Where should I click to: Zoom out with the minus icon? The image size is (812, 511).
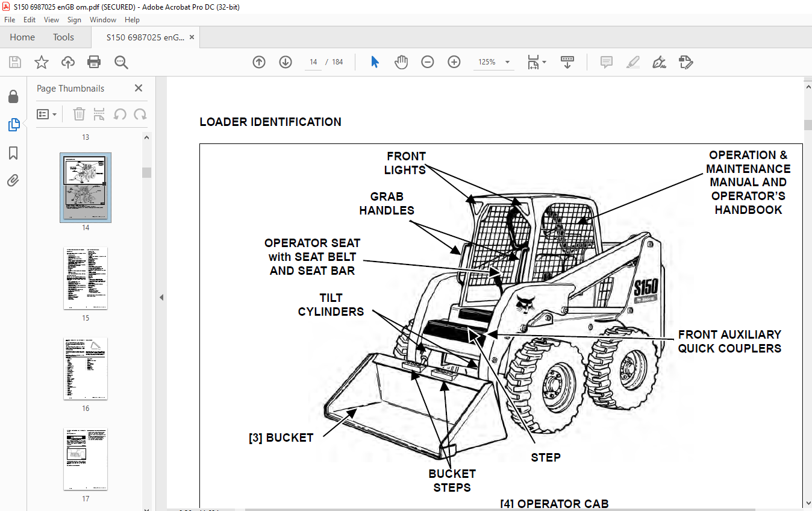428,62
